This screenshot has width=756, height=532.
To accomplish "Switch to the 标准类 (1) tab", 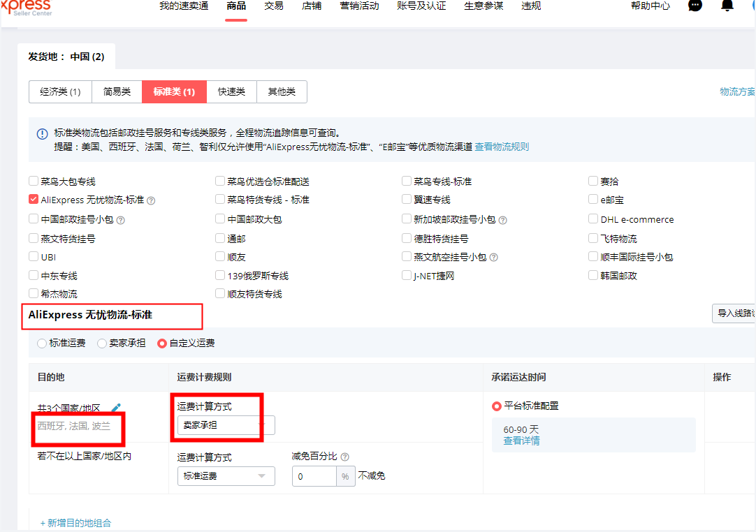I will pos(174,91).
